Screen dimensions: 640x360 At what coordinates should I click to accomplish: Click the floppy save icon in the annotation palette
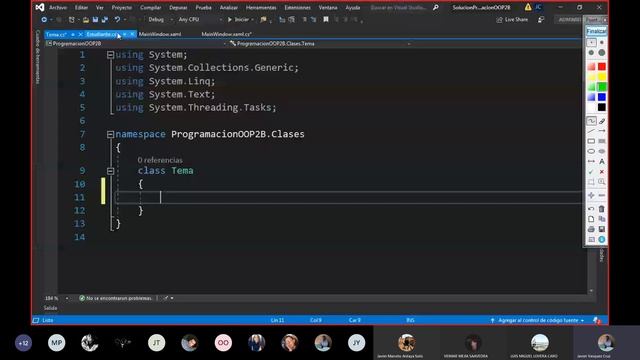[x=602, y=229]
